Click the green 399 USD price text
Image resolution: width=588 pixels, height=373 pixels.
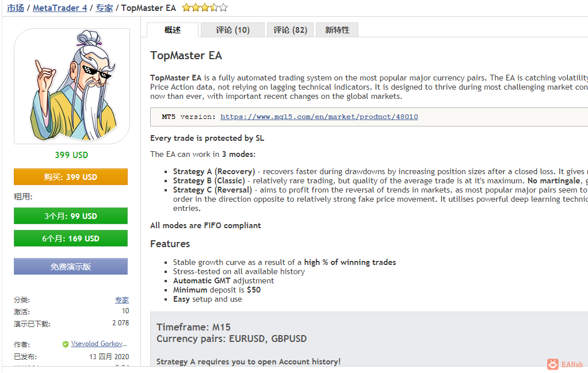(71, 155)
